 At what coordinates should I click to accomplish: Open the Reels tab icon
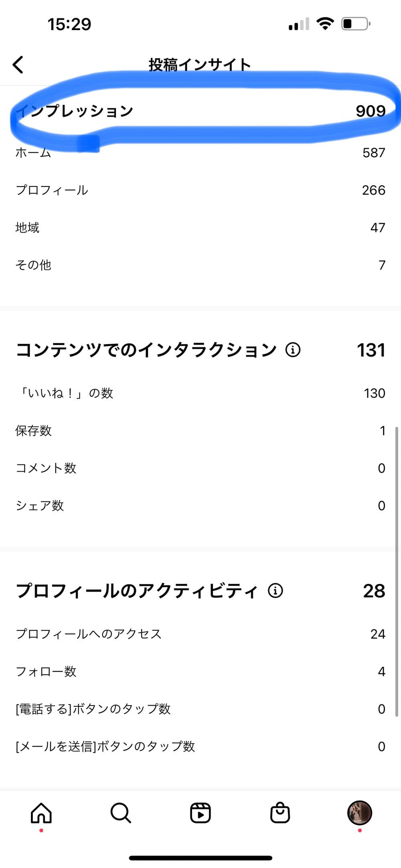[200, 813]
